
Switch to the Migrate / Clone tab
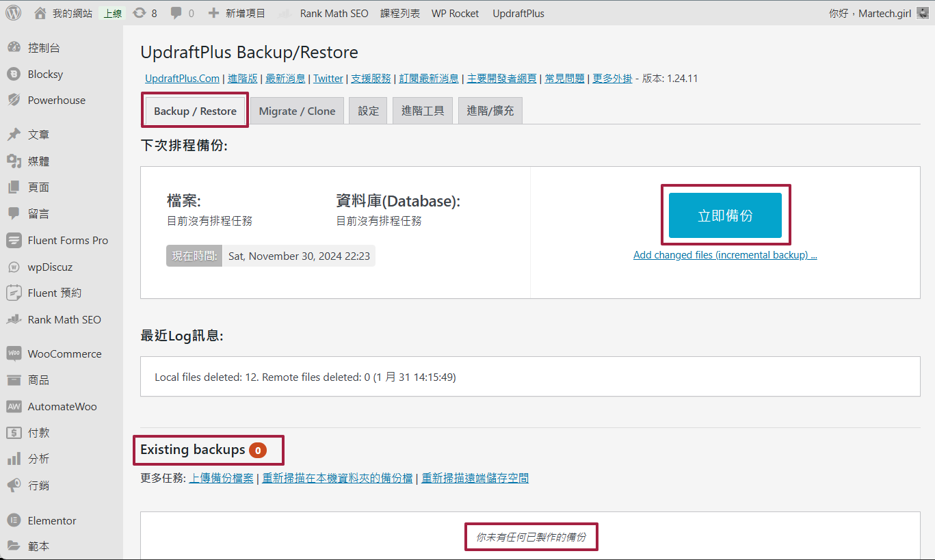(x=297, y=111)
